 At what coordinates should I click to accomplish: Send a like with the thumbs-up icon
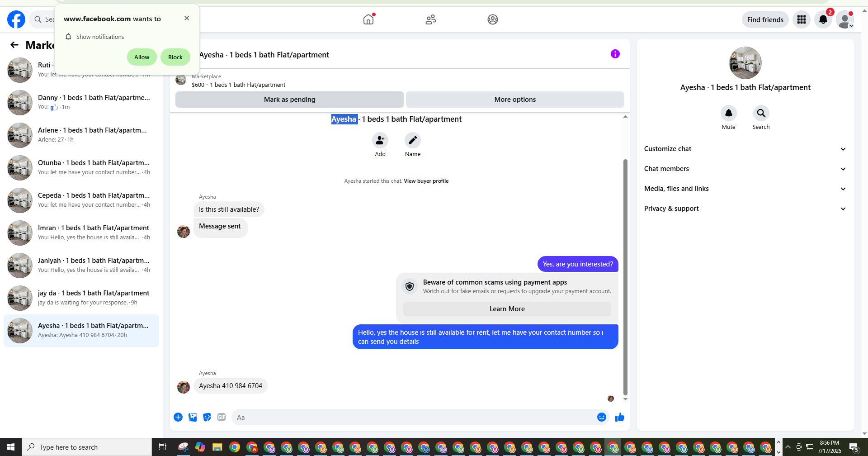click(620, 417)
